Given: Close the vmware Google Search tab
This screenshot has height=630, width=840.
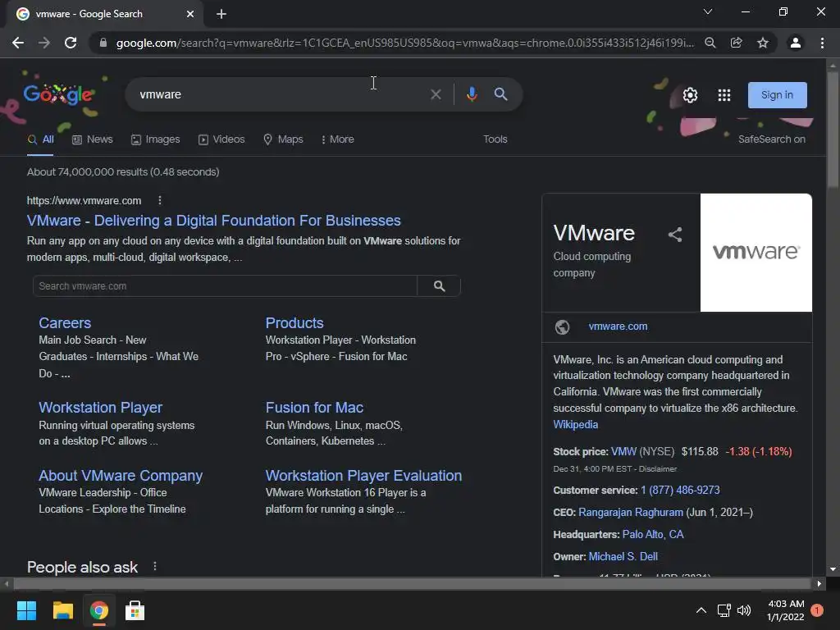Looking at the screenshot, I should click(190, 14).
